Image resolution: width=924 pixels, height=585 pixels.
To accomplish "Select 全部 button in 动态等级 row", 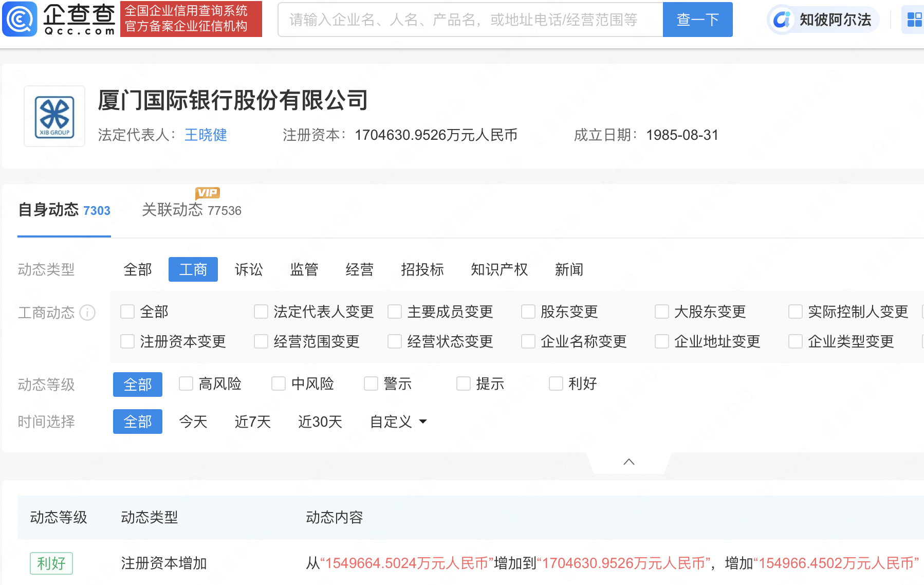I will (138, 385).
